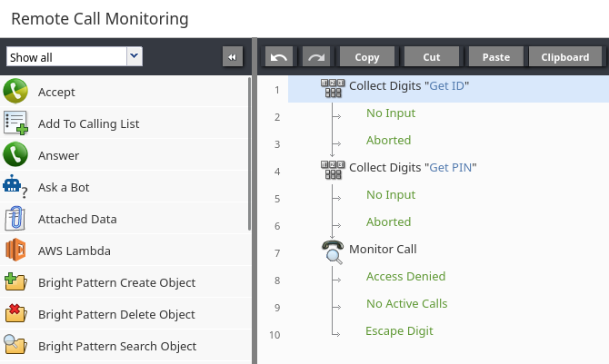Redo with the forward arrow button
Image resolution: width=609 pixels, height=364 pixels.
pyautogui.click(x=316, y=57)
